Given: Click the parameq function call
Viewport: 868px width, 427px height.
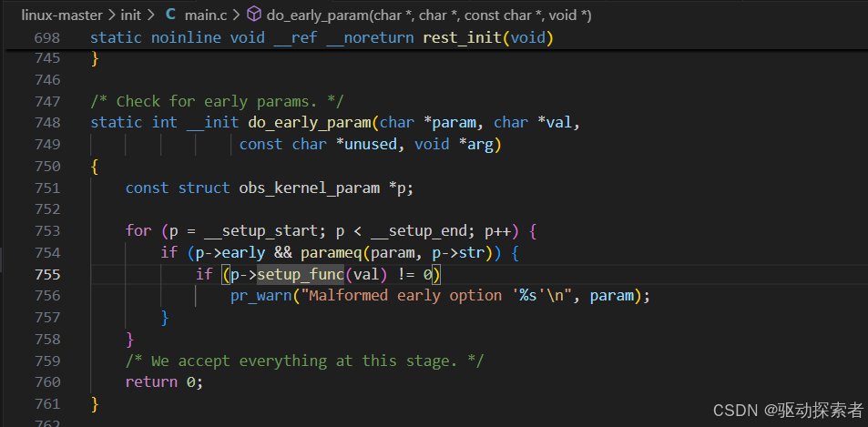Looking at the screenshot, I should point(332,253).
